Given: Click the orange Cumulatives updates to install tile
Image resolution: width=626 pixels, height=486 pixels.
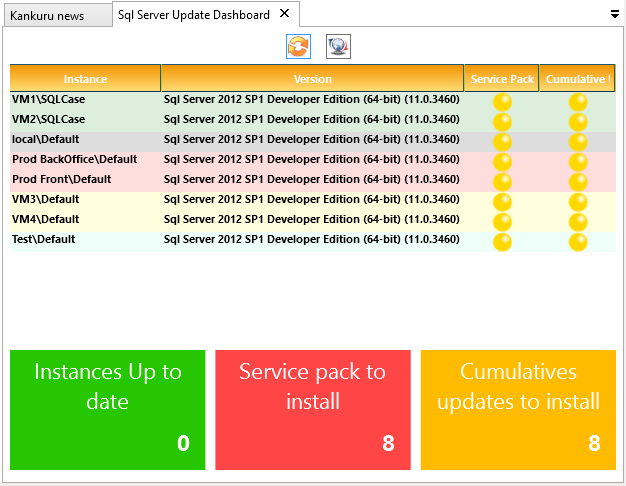Looking at the screenshot, I should [x=518, y=410].
